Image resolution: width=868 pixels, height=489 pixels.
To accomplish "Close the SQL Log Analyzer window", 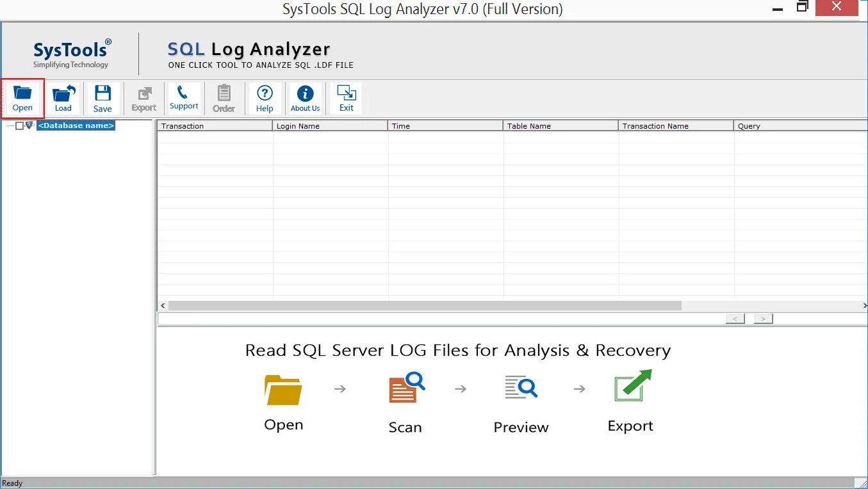I will click(x=836, y=7).
